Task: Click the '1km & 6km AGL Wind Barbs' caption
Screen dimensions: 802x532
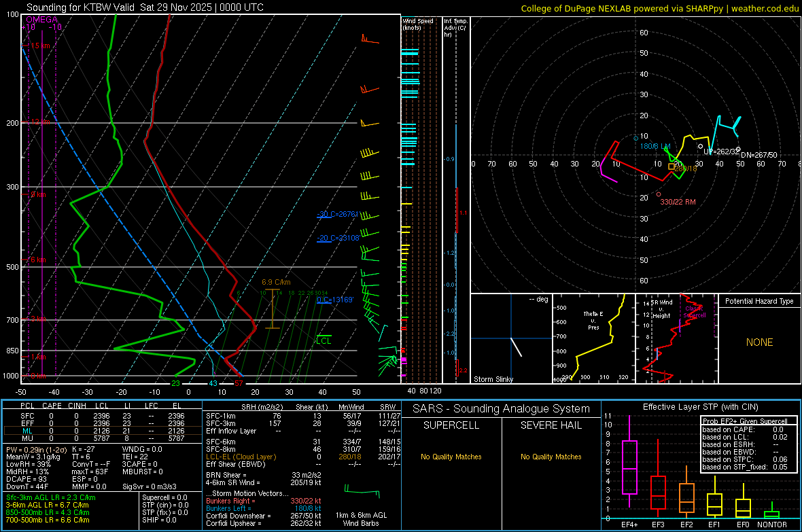Action: click(361, 519)
